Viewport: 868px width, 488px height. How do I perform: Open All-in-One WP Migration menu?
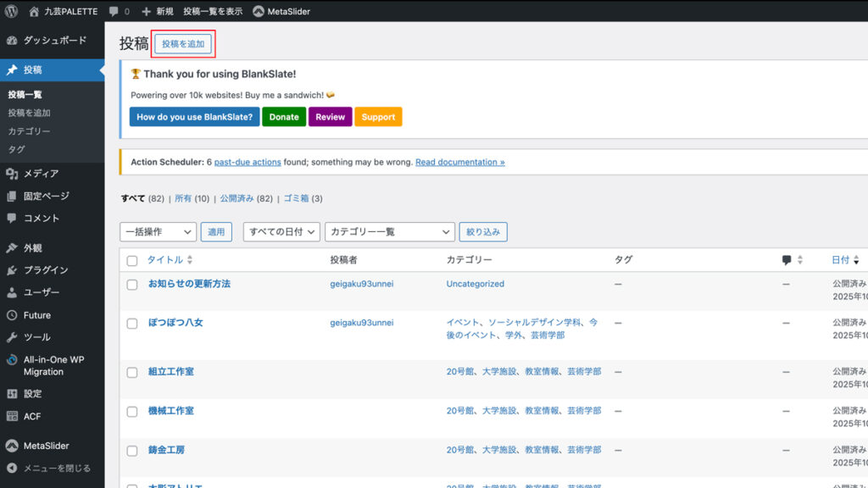(x=53, y=365)
